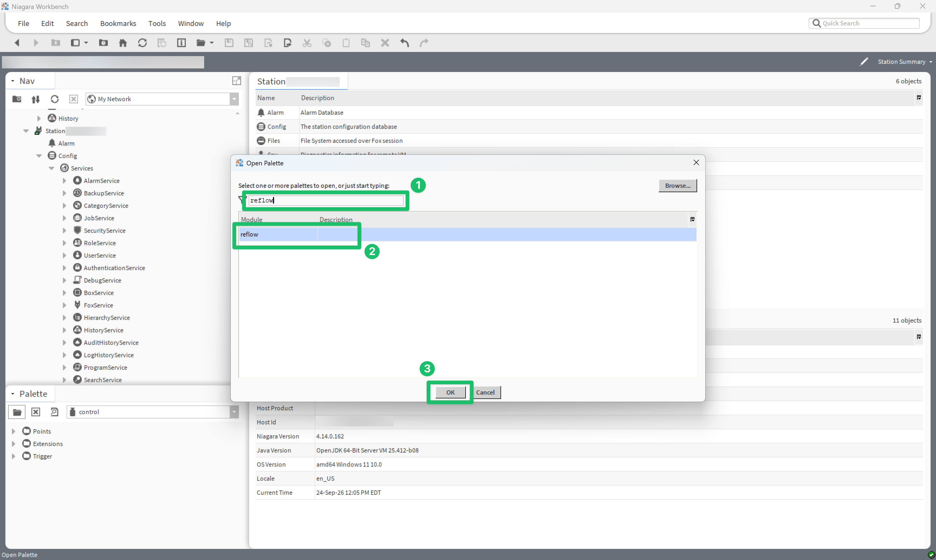Click the Close Palette X icon in Palette panel
936x560 pixels.
pos(35,412)
